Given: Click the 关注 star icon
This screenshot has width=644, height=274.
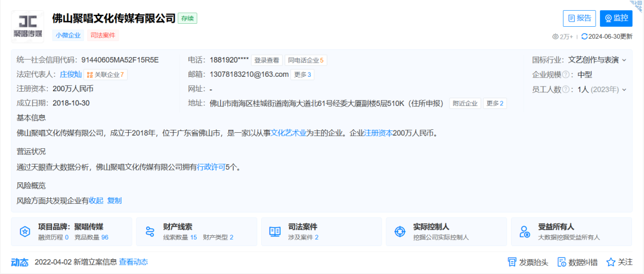Looking at the screenshot, I should pyautogui.click(x=611, y=262).
